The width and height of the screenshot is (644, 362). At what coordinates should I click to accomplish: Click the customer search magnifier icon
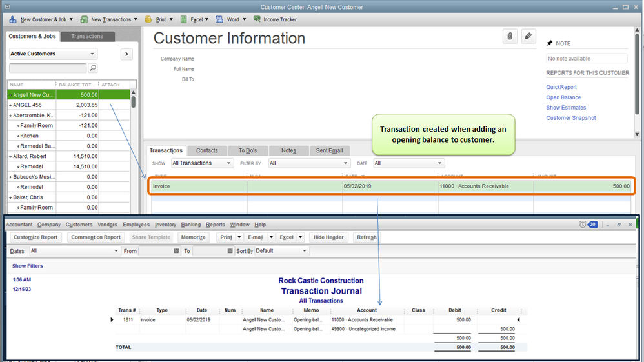(93, 68)
